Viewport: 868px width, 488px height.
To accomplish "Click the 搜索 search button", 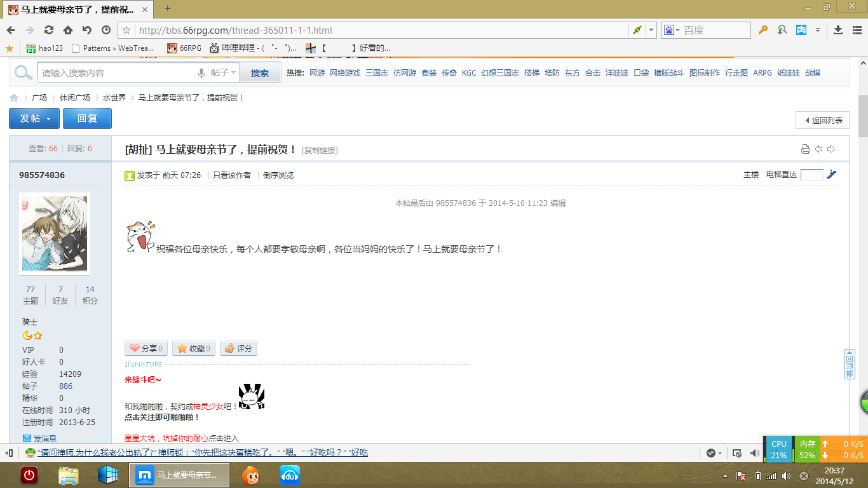I will coord(260,73).
